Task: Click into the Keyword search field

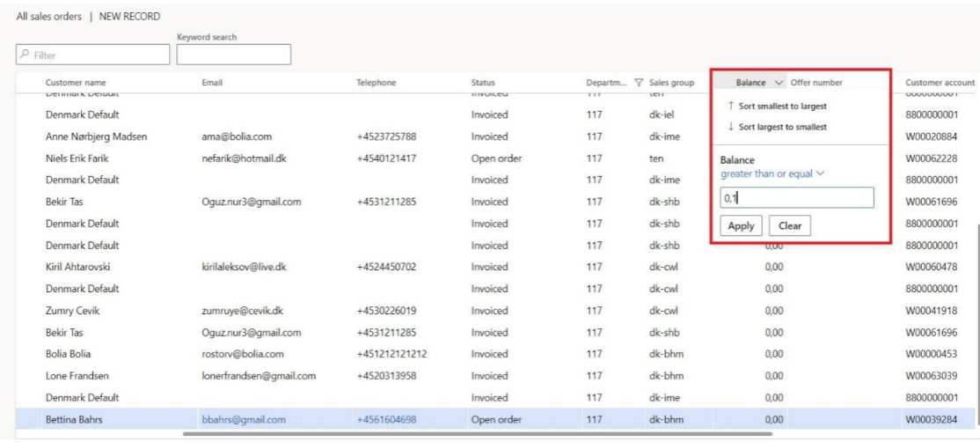Action: click(x=233, y=55)
